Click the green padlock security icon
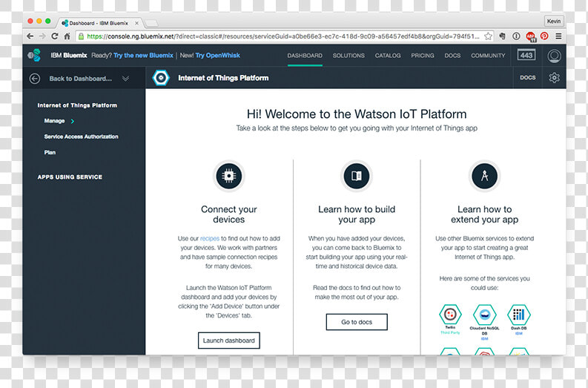Image resolution: width=588 pixels, height=388 pixels. click(x=81, y=36)
